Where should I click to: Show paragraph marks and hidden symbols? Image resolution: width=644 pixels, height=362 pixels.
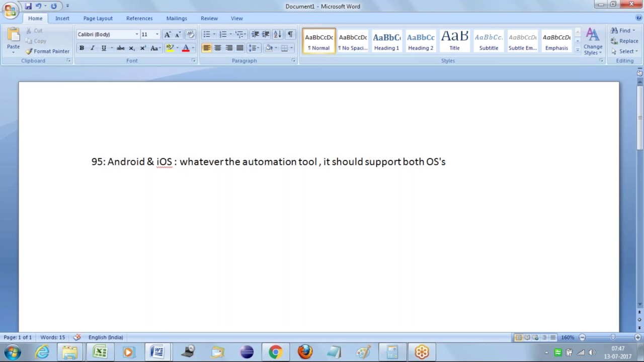[x=290, y=34]
